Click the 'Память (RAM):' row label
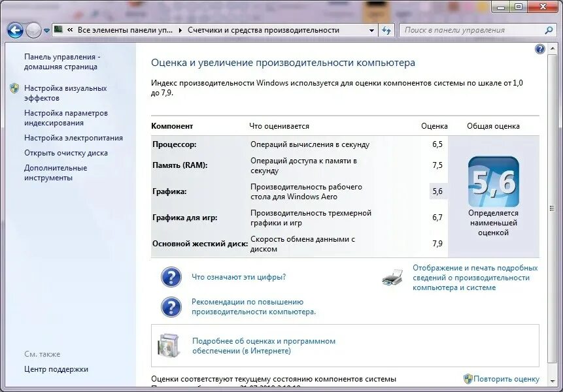The image size is (563, 392). coord(180,165)
